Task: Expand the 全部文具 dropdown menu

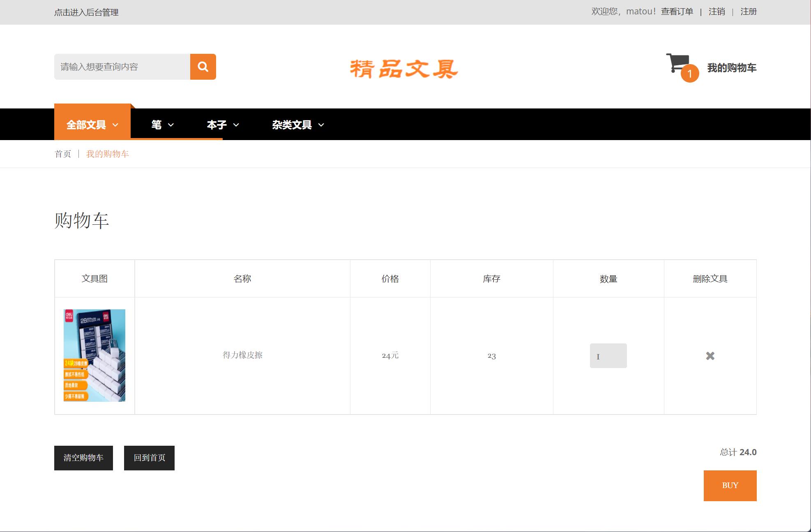Action: 92,124
